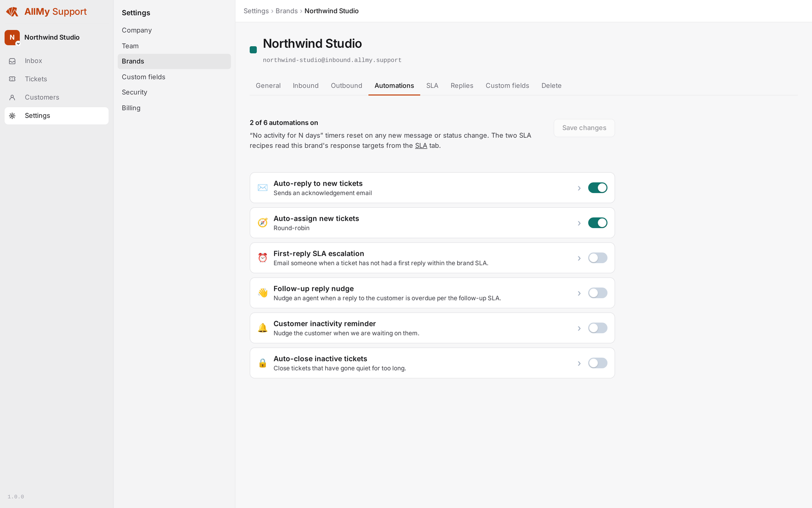Click Brands in the breadcrumb
Screen dimensions: 812x508
[x=287, y=11]
